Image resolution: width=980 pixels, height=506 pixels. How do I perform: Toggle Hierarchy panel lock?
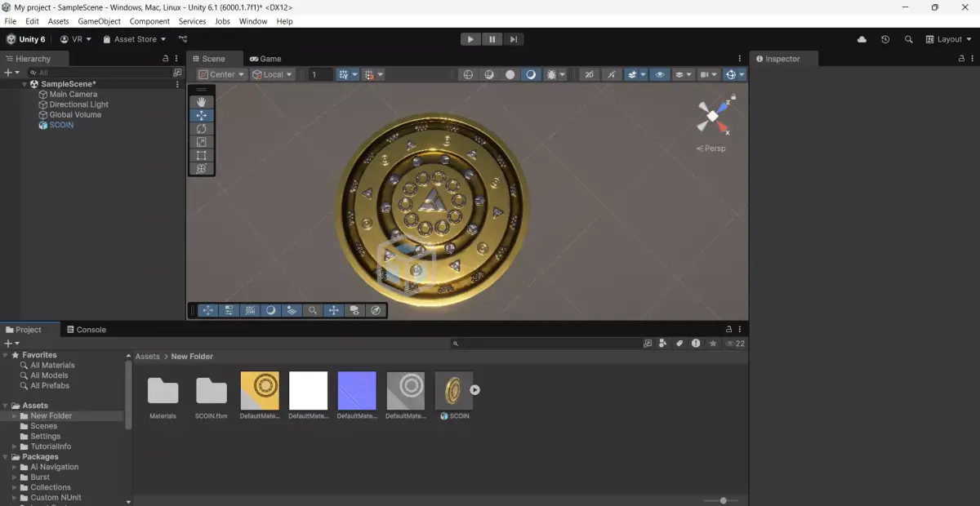166,59
